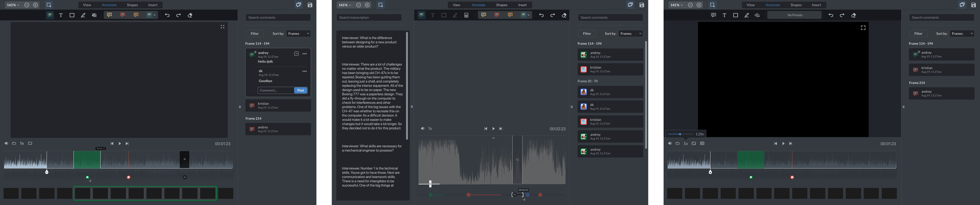Open Sort by Frames dropdown in right window
The image size is (980, 205).
coord(962,34)
